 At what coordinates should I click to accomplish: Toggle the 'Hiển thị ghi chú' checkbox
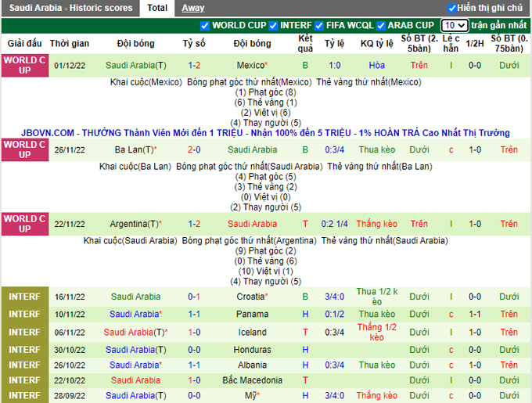tap(451, 8)
